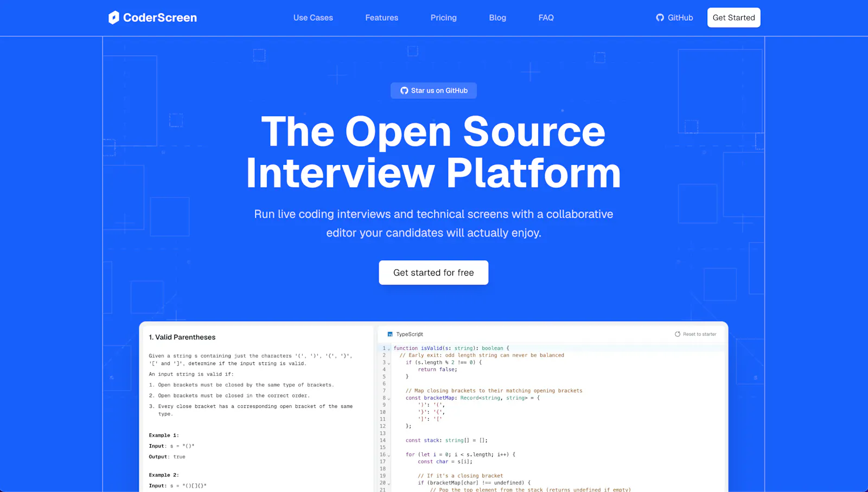Click the 'return false;' code line
The image size is (868, 492).
437,369
